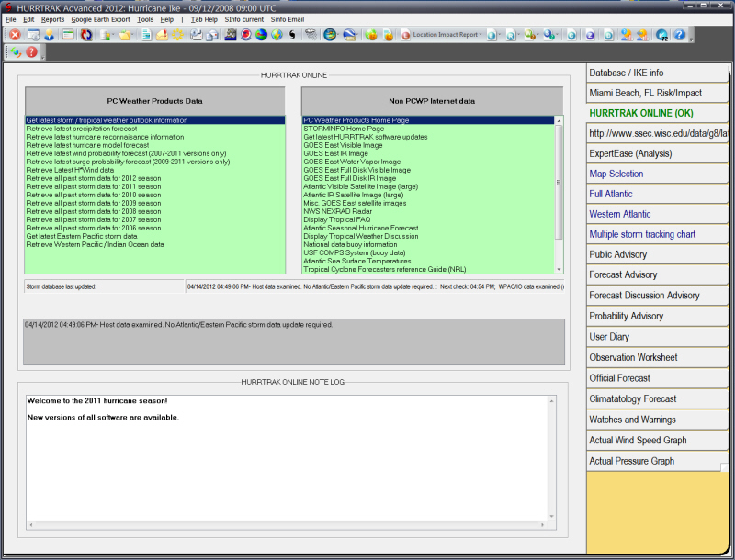Click the red circular arrows refresh icon
Viewport: 735px width, 560px height.
tap(85, 35)
